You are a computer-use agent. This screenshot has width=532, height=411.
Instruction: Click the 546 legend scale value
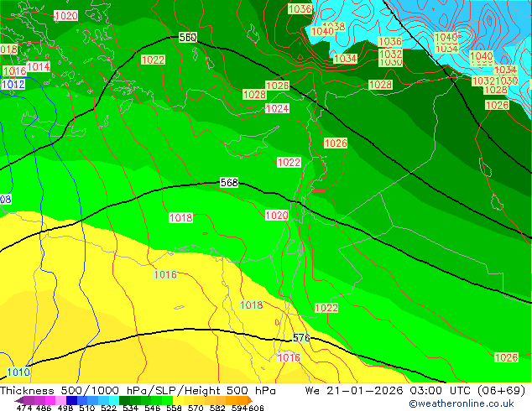[153, 408]
